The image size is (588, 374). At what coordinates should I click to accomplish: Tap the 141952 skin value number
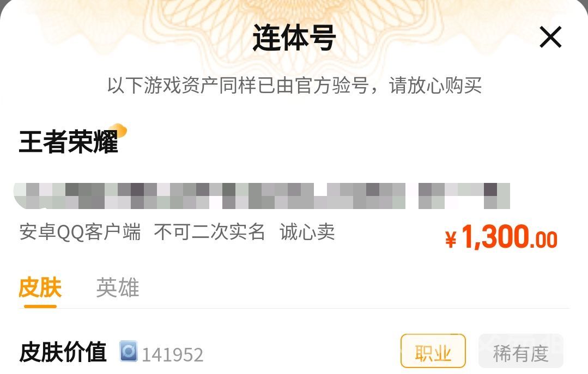pyautogui.click(x=173, y=354)
